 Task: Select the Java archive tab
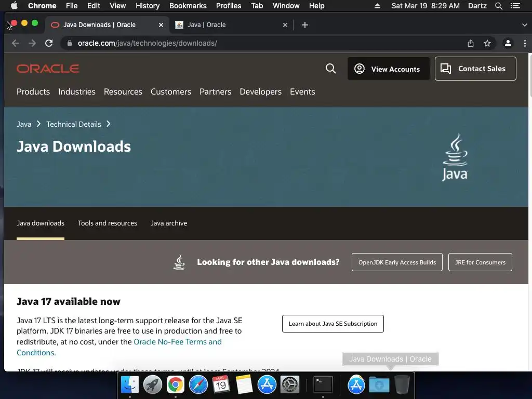[169, 223]
